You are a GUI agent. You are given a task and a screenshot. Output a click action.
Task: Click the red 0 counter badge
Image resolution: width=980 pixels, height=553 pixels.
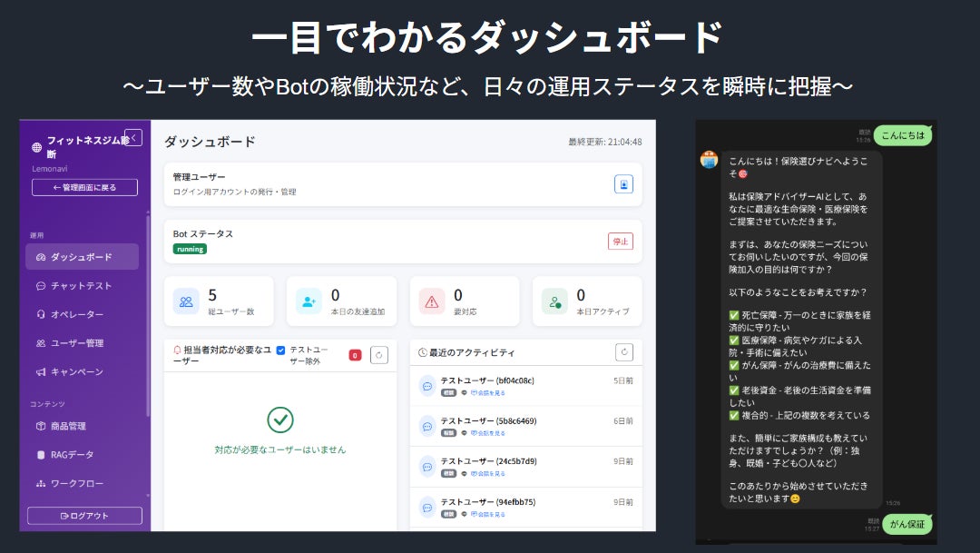coord(354,353)
